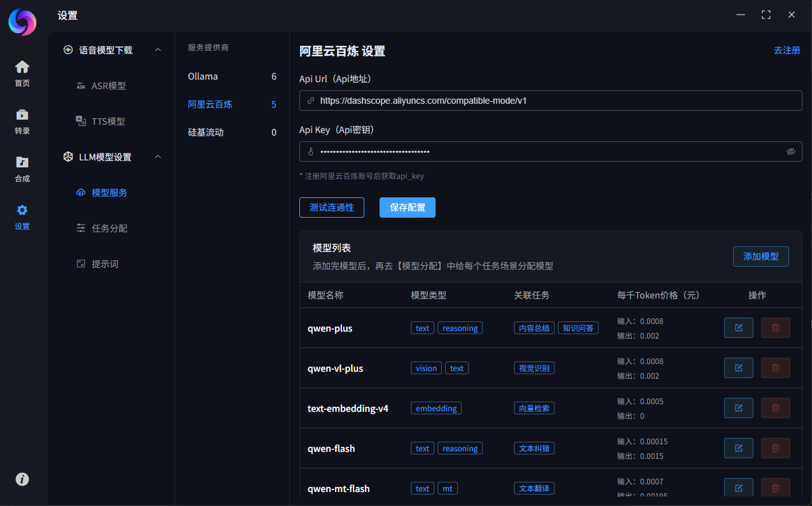The image size is (812, 506).
Task: Click the qwen-flash model name
Action: point(331,449)
